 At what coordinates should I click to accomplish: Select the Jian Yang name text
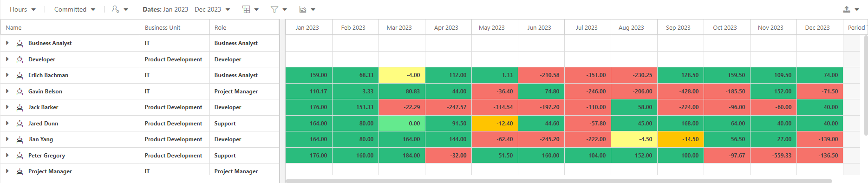pos(40,139)
